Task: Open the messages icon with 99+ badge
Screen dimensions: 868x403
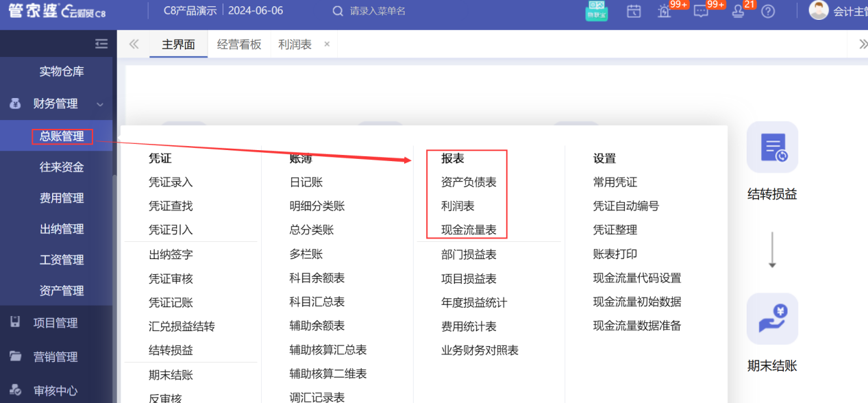Action: click(701, 12)
